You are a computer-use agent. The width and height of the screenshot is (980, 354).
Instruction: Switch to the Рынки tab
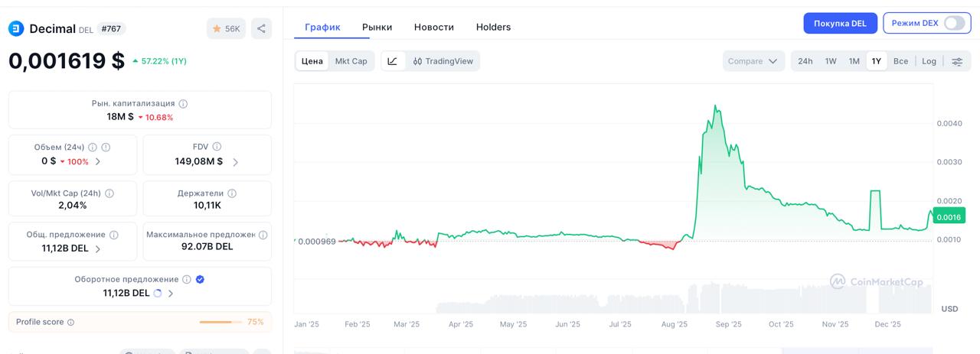(377, 27)
